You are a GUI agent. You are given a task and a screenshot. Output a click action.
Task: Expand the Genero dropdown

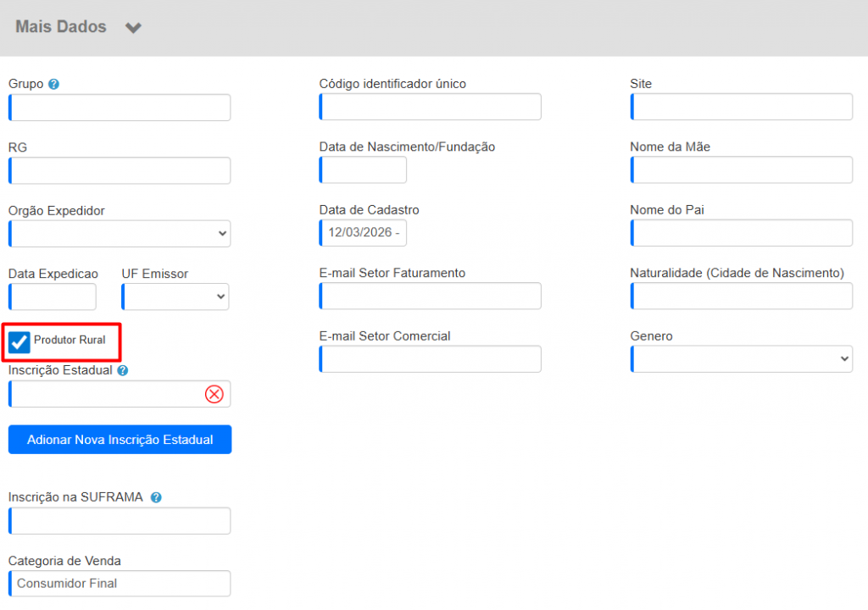point(742,359)
